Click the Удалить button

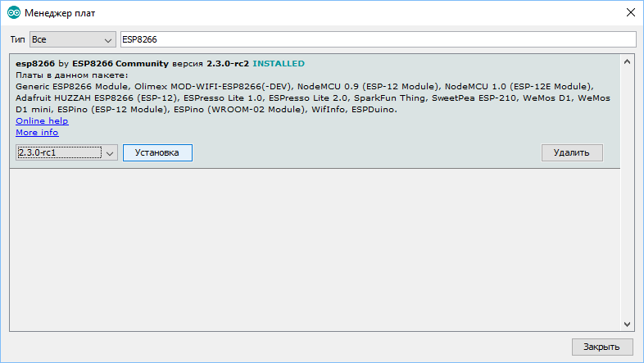(x=572, y=152)
